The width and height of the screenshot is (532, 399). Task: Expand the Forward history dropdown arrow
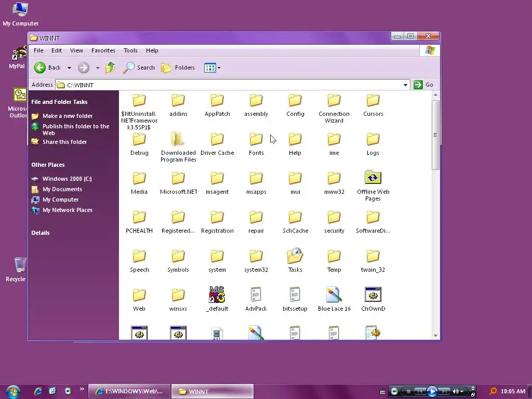[98, 68]
